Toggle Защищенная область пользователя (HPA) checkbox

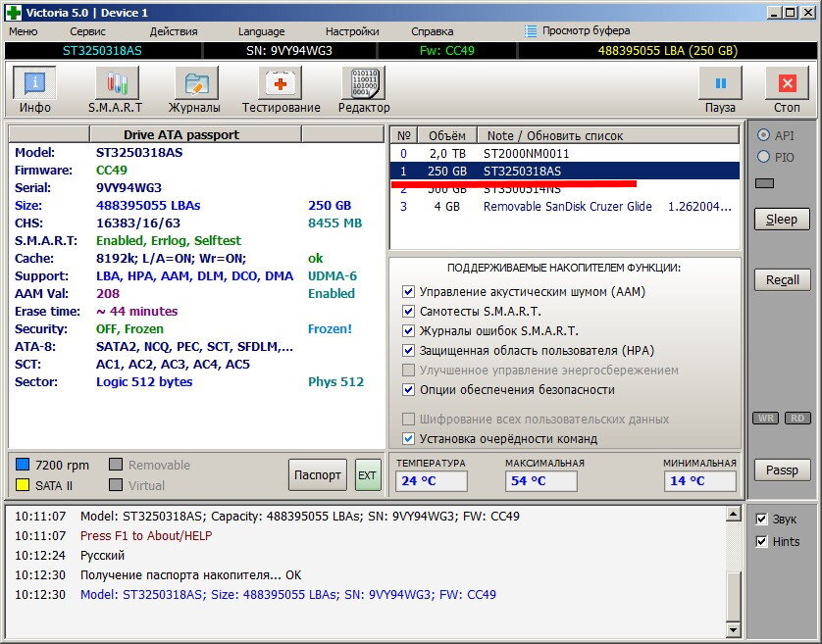408,350
